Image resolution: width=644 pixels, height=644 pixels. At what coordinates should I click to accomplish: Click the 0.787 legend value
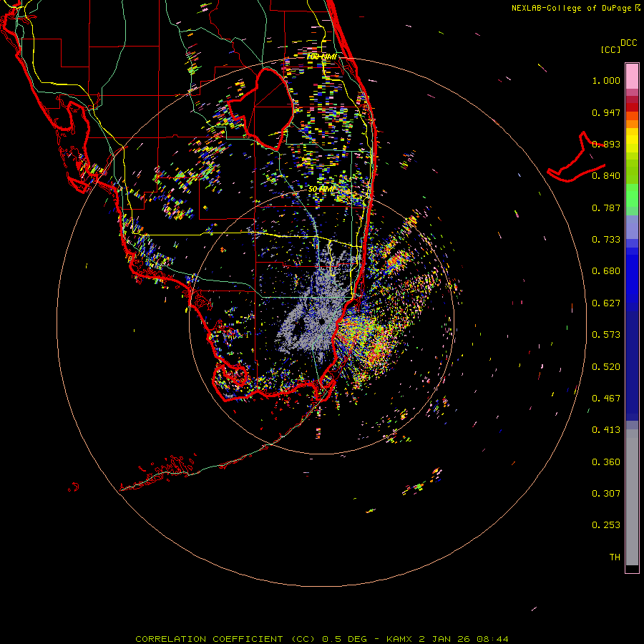606,208
